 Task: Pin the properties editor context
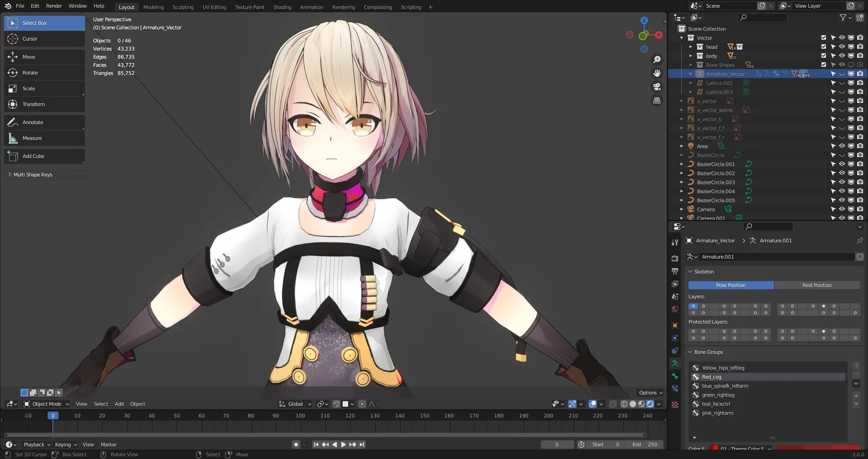coord(860,241)
